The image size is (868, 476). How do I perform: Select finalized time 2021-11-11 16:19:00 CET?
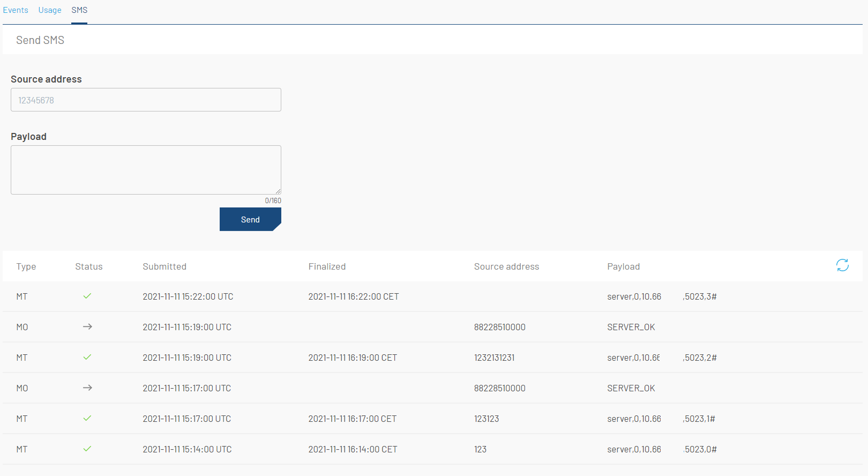[353, 358]
